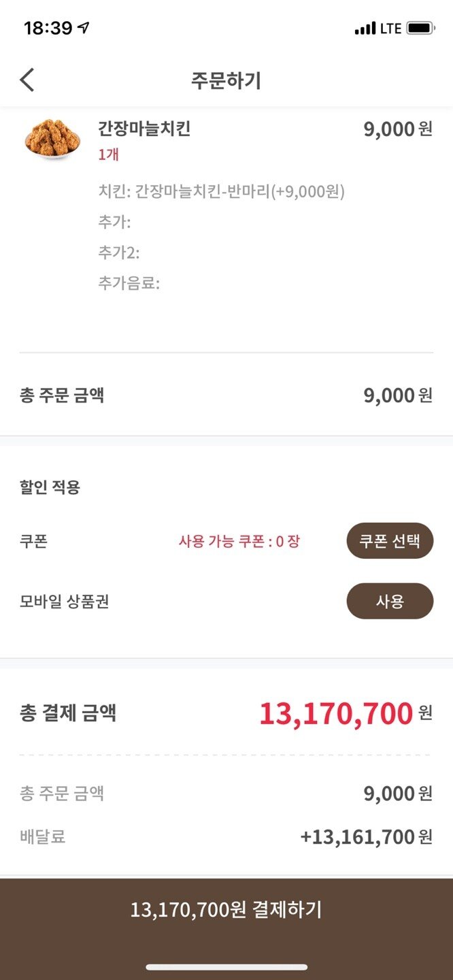This screenshot has width=453, height=980.
Task: Tap the back arrow icon
Action: [27, 80]
